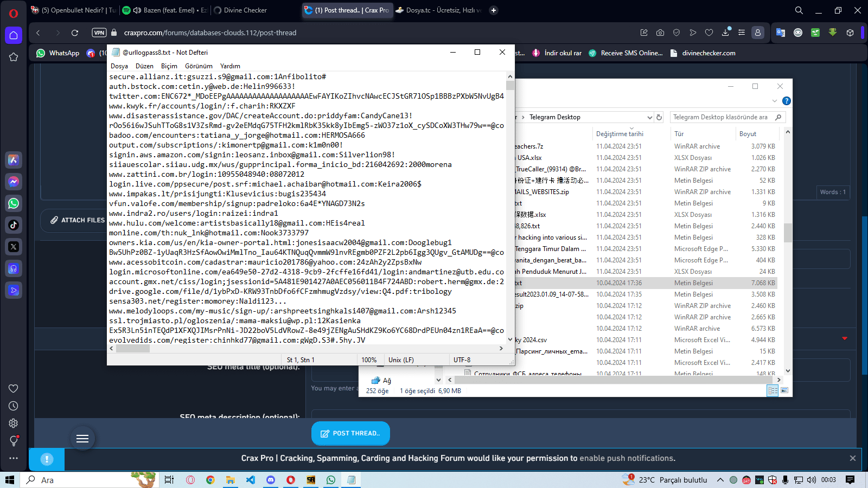Image resolution: width=868 pixels, height=488 pixels.
Task: Toggle the VPN badge in the address bar
Action: tap(99, 33)
